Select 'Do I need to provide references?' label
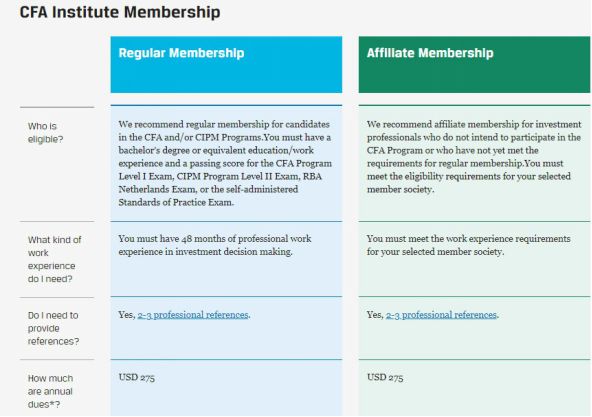The height and width of the screenshot is (417, 592). (53, 328)
